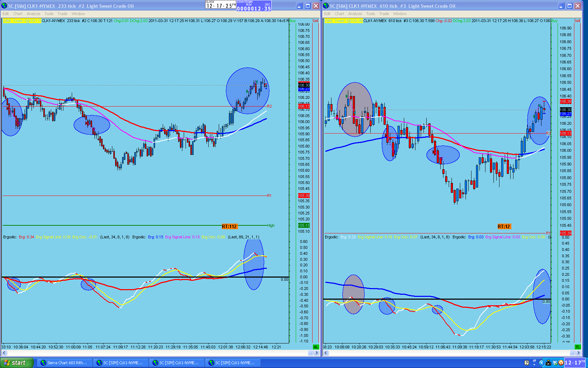Click the help question-mark tray icon

click(526, 363)
